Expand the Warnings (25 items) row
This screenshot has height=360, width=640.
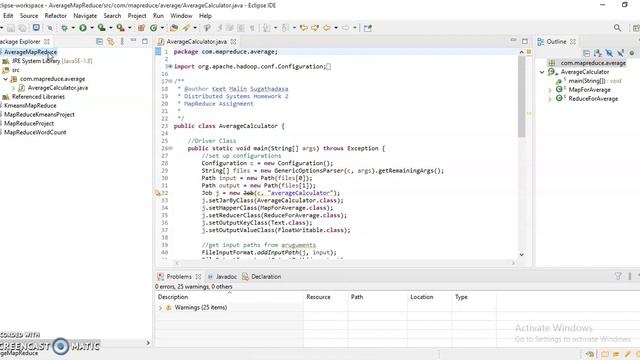click(160, 308)
